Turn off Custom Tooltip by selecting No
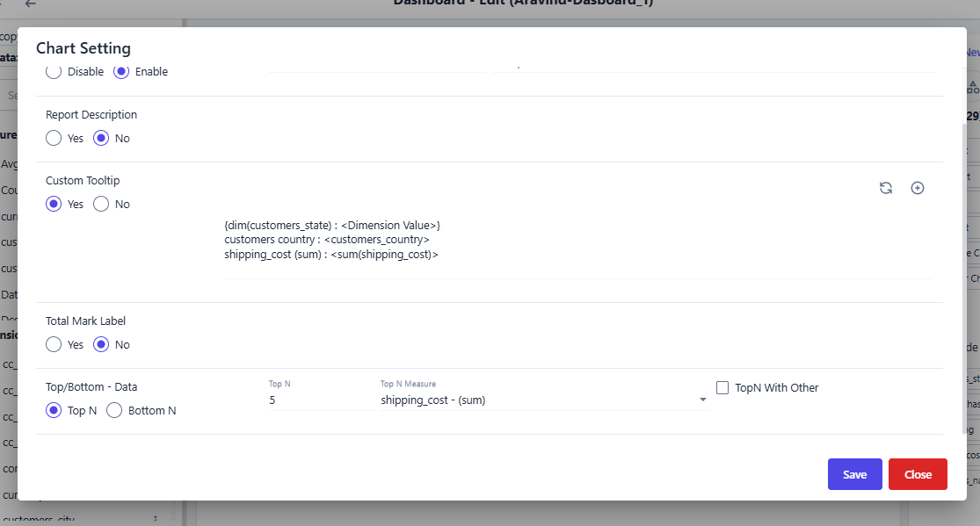Image resolution: width=980 pixels, height=526 pixels. (101, 204)
